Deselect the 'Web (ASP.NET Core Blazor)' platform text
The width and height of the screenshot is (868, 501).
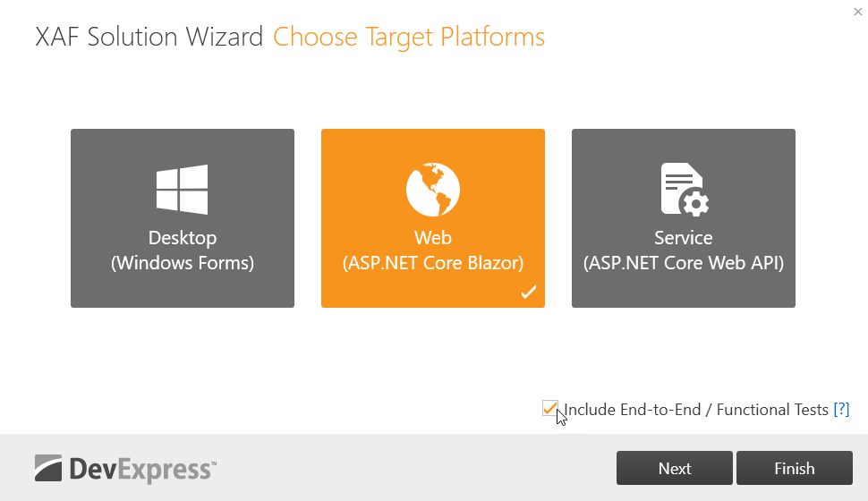433,250
